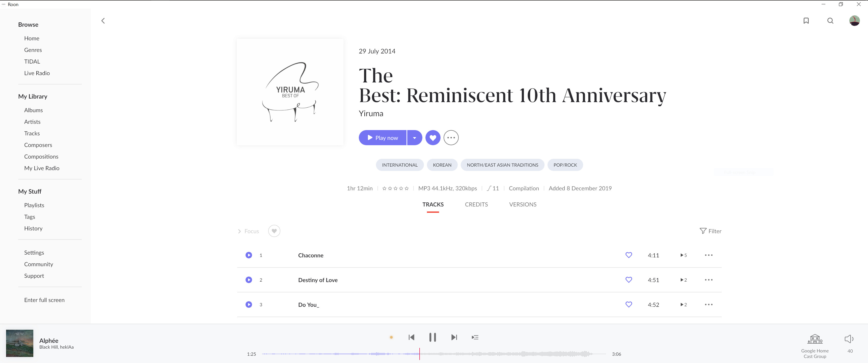
Task: Rate the album with star rating
Action: (395, 189)
